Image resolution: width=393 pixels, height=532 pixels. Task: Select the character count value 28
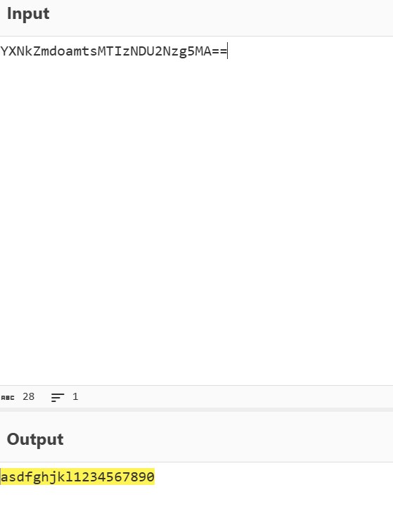[29, 396]
